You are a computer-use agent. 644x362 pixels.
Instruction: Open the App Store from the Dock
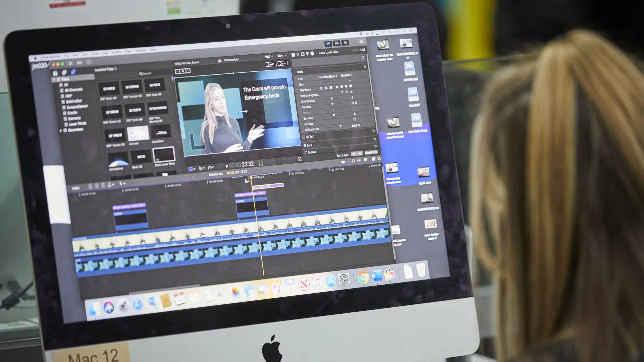331,281
